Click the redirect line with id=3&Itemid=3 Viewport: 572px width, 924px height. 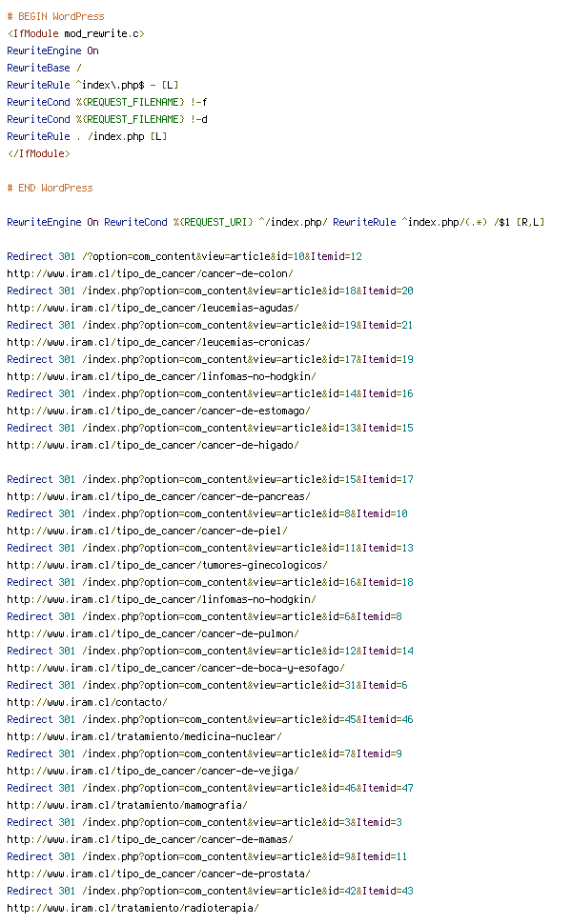pyautogui.click(x=205, y=822)
